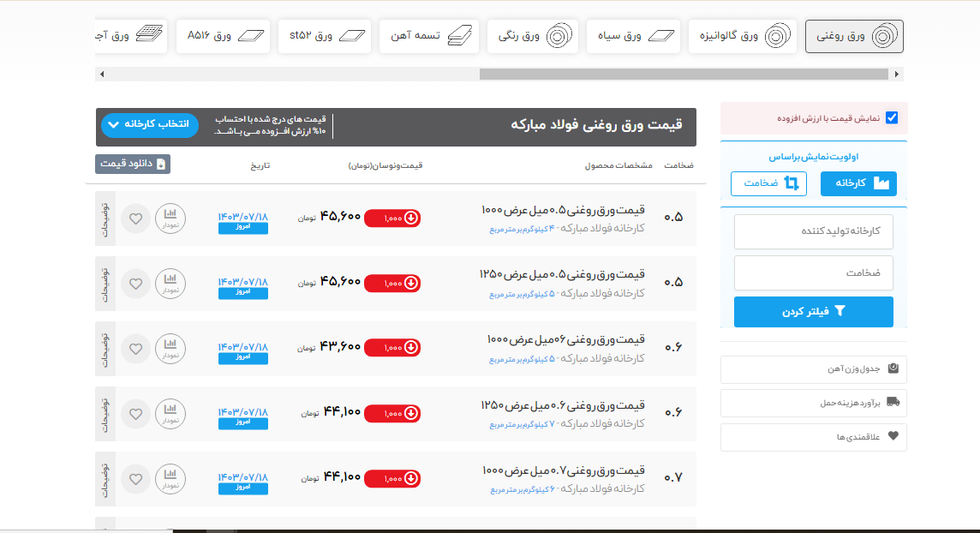Click کارخانه تولید کننده input field

(813, 231)
